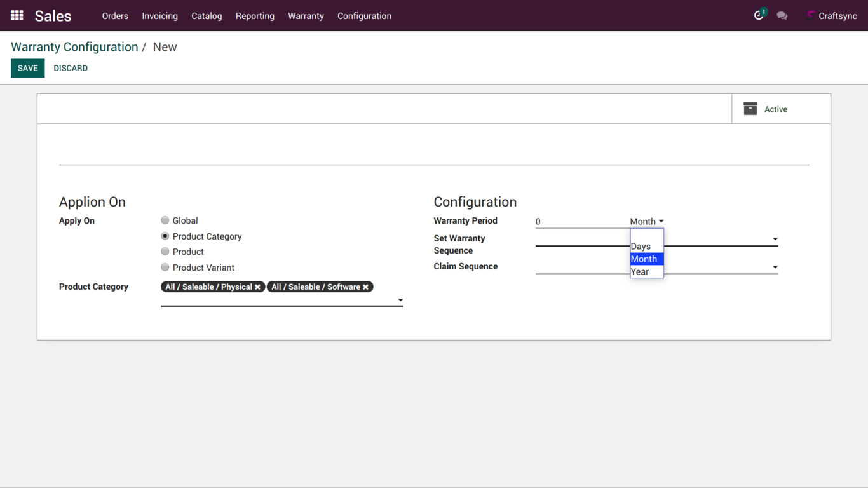Select the Product Variant radio option
The width and height of the screenshot is (868, 488).
(165, 268)
